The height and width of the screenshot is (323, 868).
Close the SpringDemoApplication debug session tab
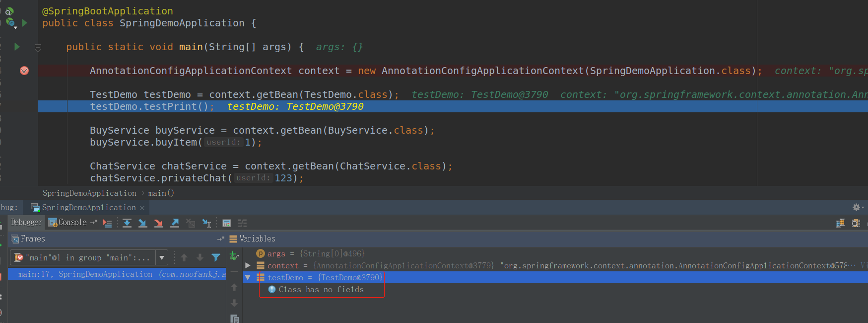click(142, 208)
